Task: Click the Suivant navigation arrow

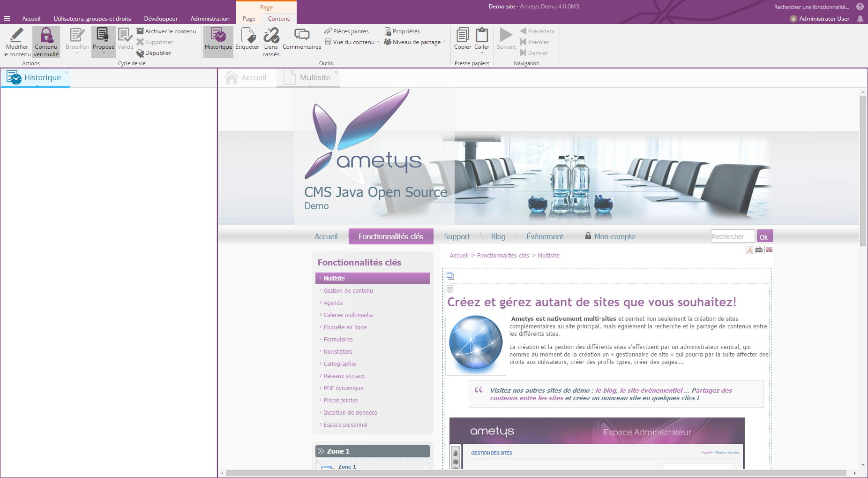Action: (506, 35)
